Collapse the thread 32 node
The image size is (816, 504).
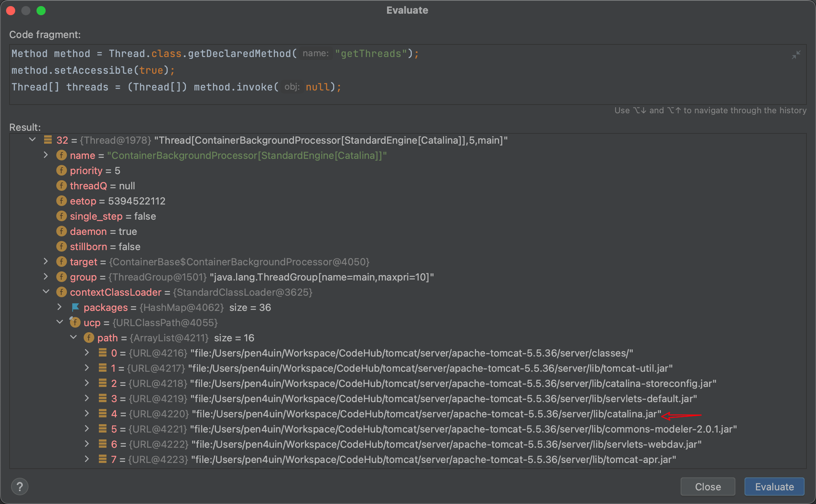pos(32,139)
